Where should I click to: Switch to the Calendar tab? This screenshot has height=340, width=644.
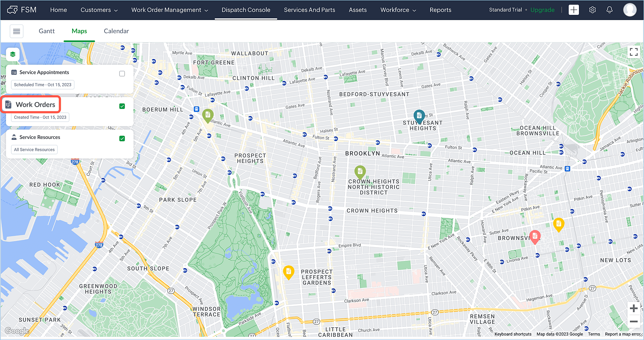[x=116, y=31]
